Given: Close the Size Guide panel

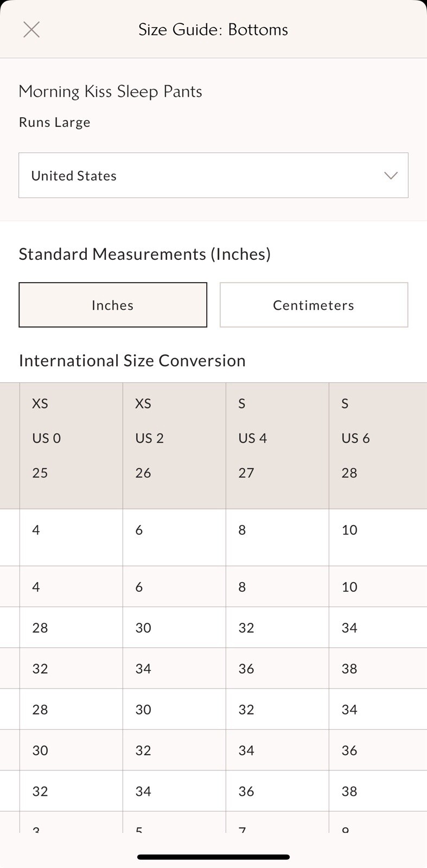Looking at the screenshot, I should [31, 29].
